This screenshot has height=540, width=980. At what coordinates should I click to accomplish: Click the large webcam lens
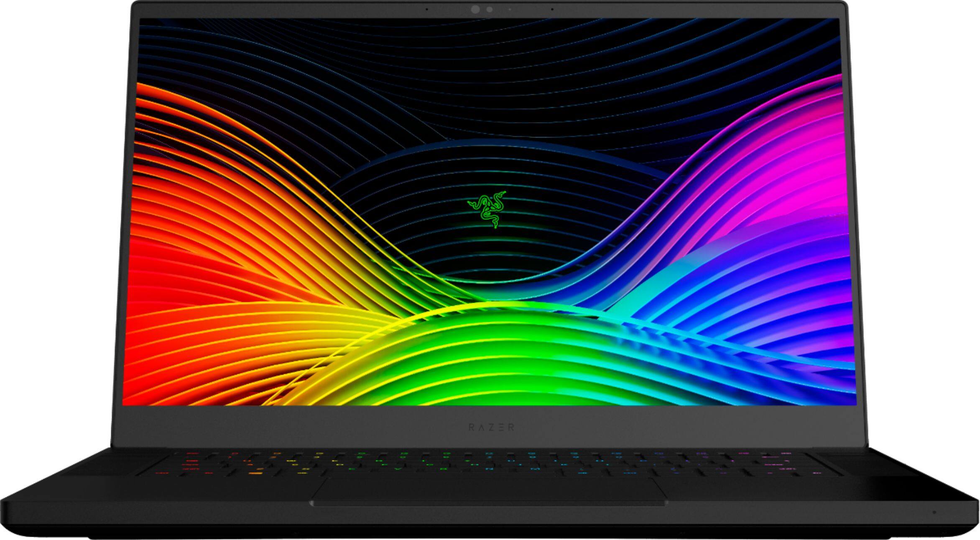(475, 10)
